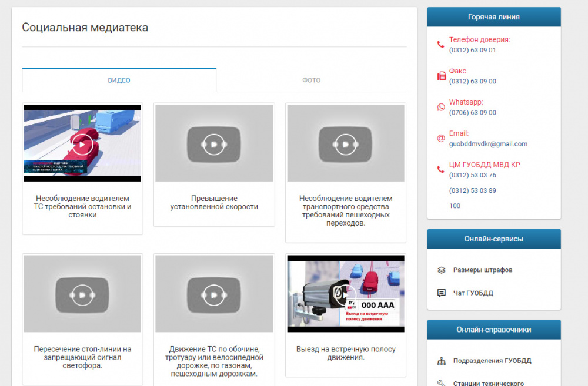The height and width of the screenshot is (386, 588).
Task: Click the layers icon beside Размеры штрафов
Action: [442, 270]
